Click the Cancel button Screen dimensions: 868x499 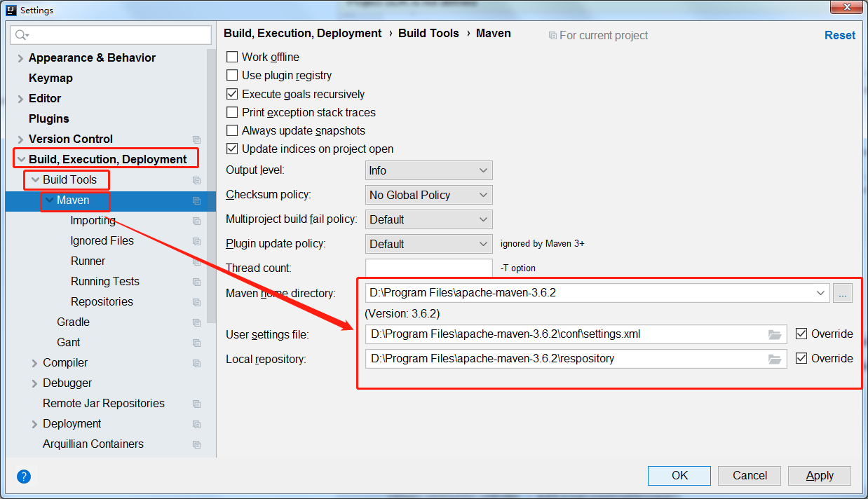750,475
